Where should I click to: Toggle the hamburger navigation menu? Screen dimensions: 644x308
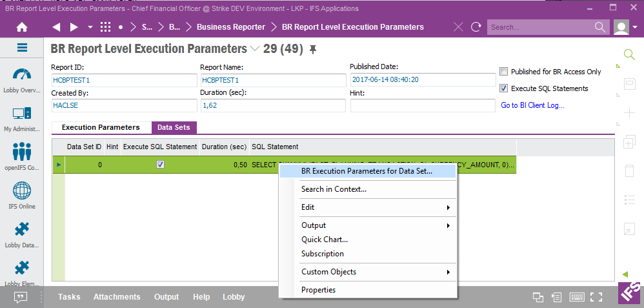pos(22,48)
